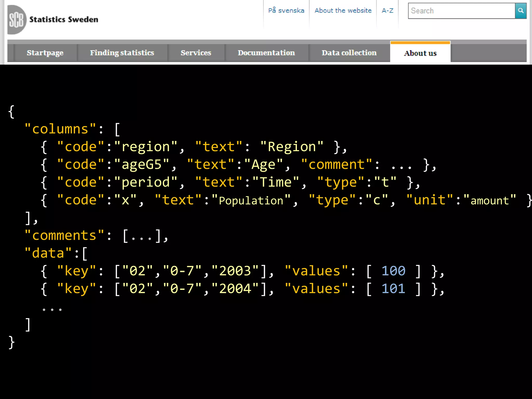Click the "ageG5" code value

(x=142, y=164)
